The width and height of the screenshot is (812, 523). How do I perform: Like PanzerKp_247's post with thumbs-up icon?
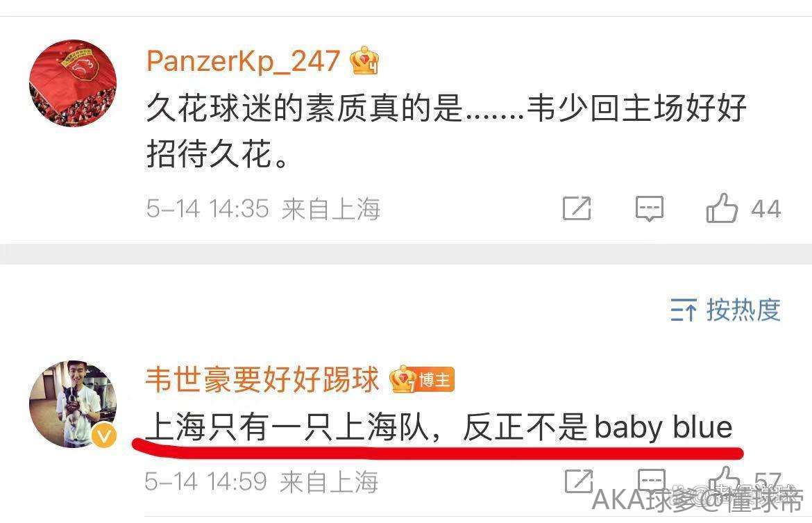(721, 208)
